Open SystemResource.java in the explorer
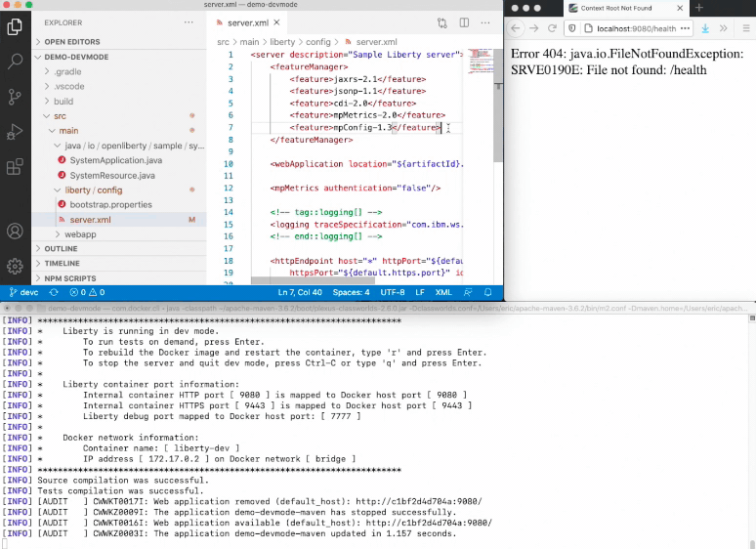The height and width of the screenshot is (549, 756). pos(112,175)
